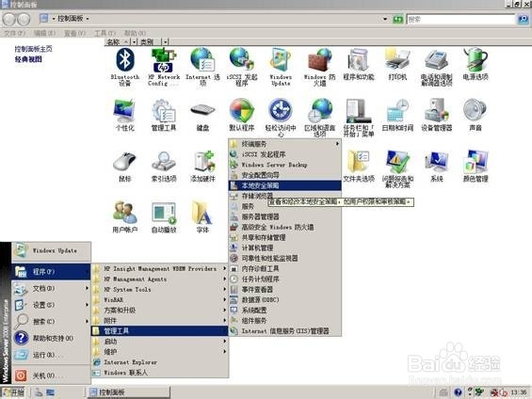Screen dimensions: 532x399
Task: Click the 开始 Start button
Action: (x=13, y=392)
